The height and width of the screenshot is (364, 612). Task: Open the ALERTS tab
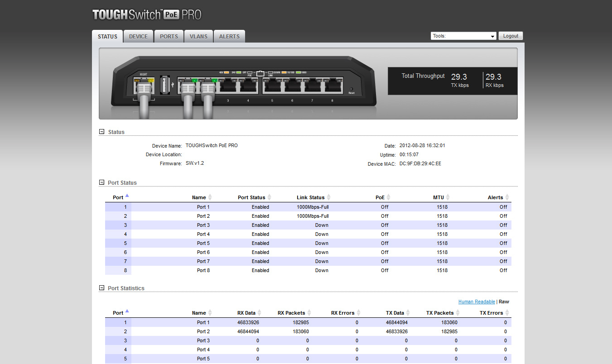pos(229,36)
